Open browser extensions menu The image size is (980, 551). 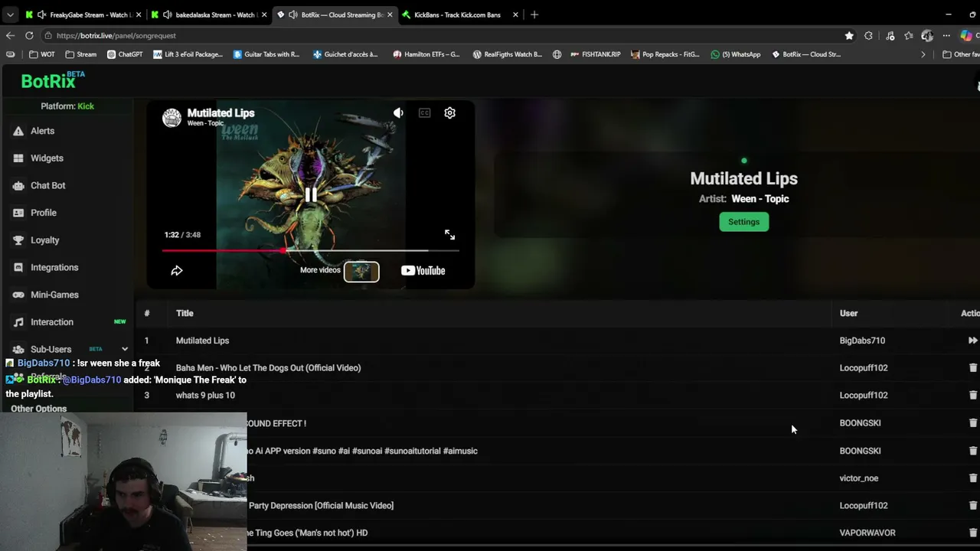coord(868,35)
